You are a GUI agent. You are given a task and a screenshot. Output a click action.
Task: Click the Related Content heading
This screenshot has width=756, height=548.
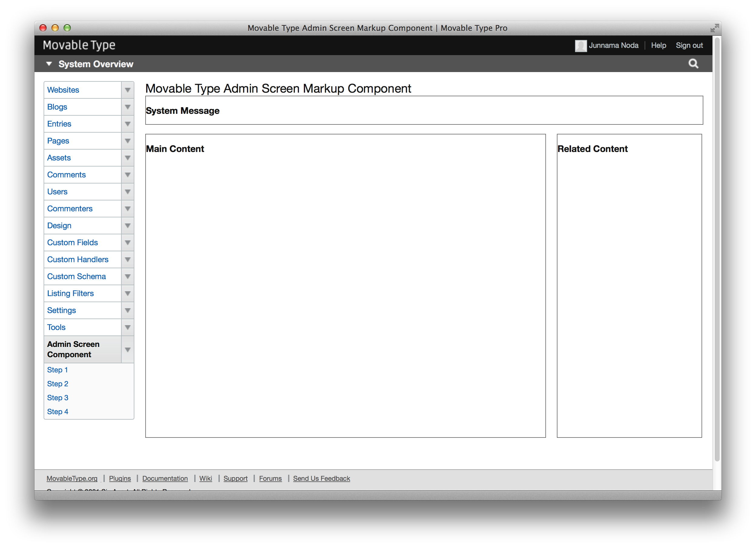[593, 149]
